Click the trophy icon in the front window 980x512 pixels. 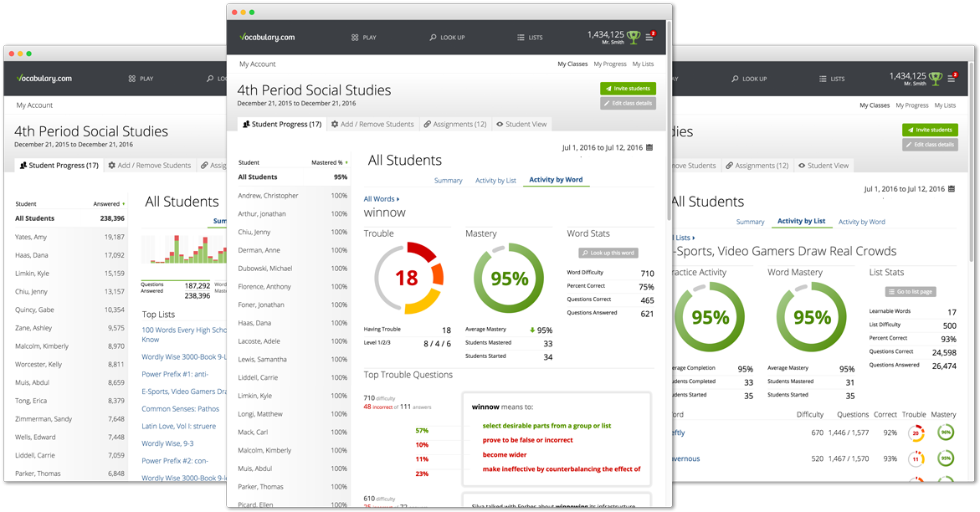pyautogui.click(x=634, y=37)
